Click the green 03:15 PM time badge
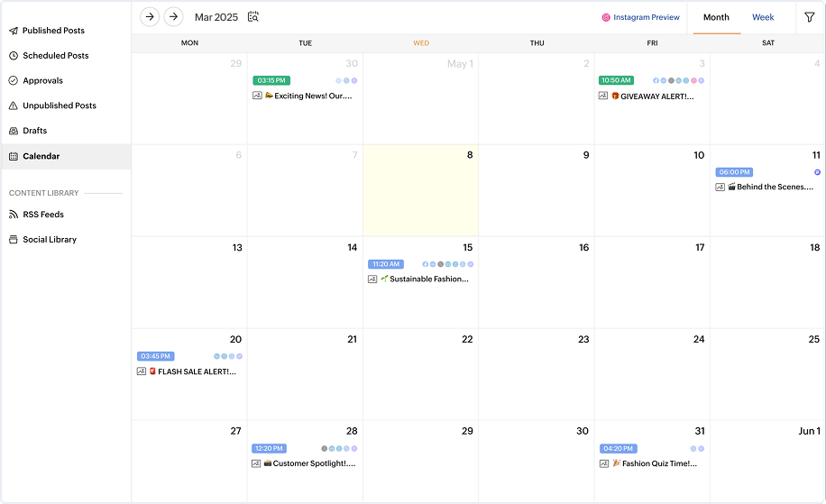 click(271, 80)
